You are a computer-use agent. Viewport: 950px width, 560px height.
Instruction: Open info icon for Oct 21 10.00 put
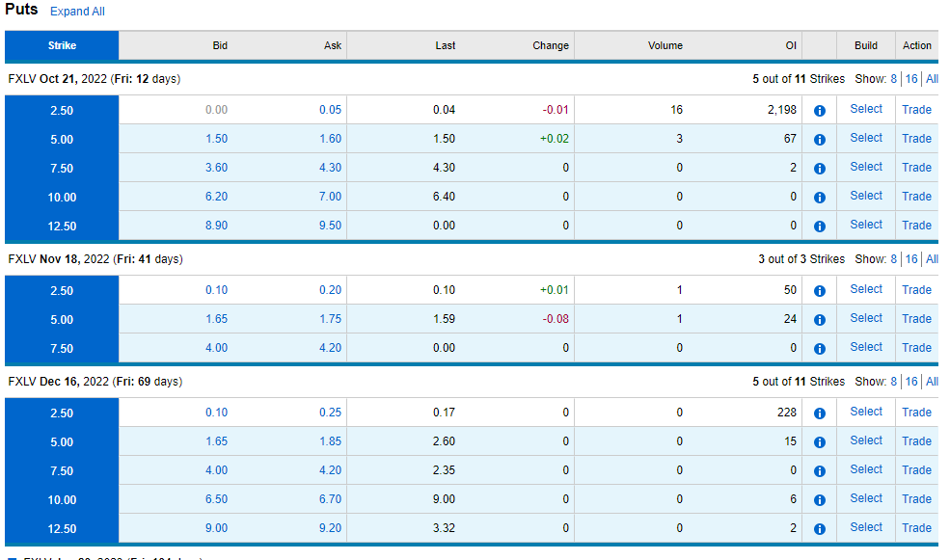(819, 198)
